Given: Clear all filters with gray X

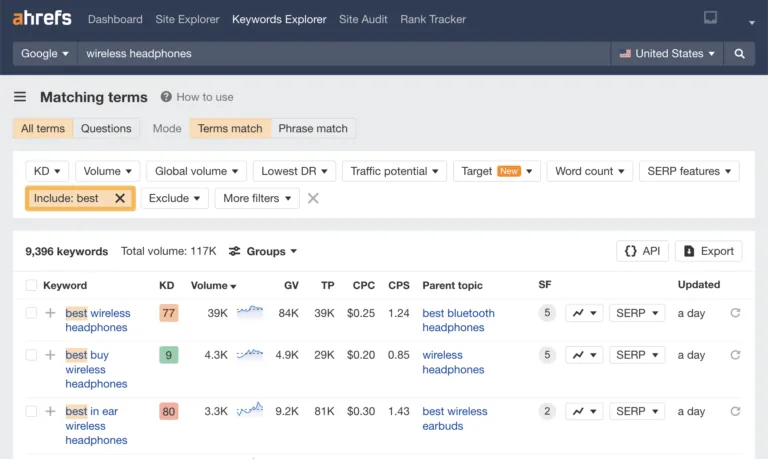Looking at the screenshot, I should 313,198.
